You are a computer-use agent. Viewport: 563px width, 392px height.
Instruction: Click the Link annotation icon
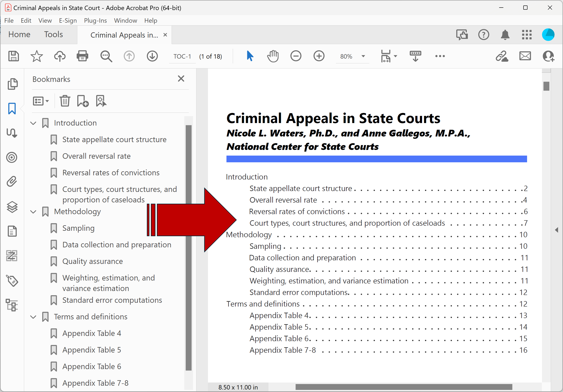click(x=503, y=56)
